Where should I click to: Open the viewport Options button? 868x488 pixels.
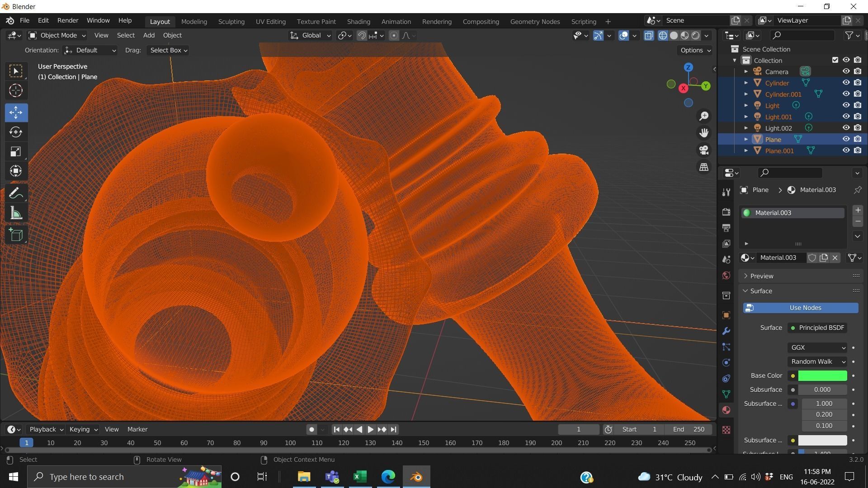point(695,50)
